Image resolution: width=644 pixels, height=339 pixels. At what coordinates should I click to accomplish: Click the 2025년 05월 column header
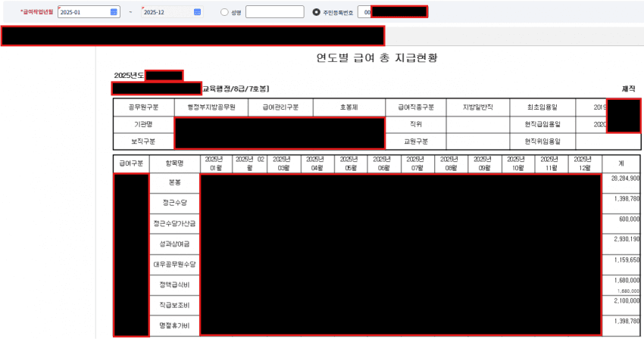350,163
